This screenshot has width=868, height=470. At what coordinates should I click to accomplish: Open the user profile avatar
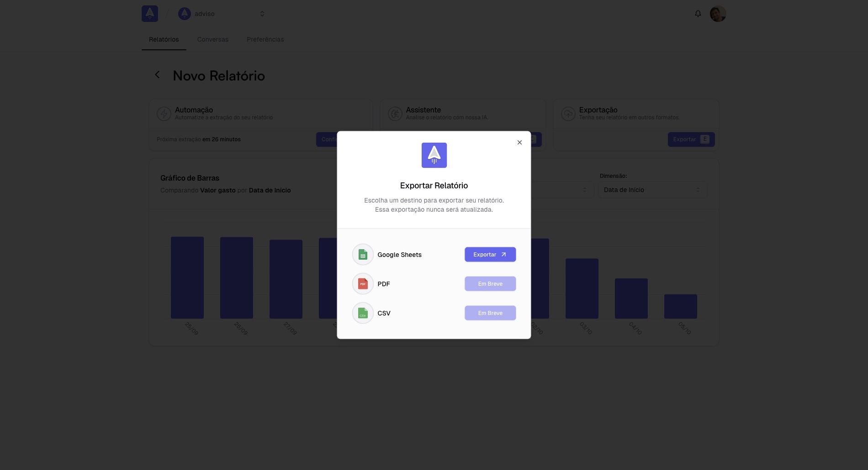[718, 14]
